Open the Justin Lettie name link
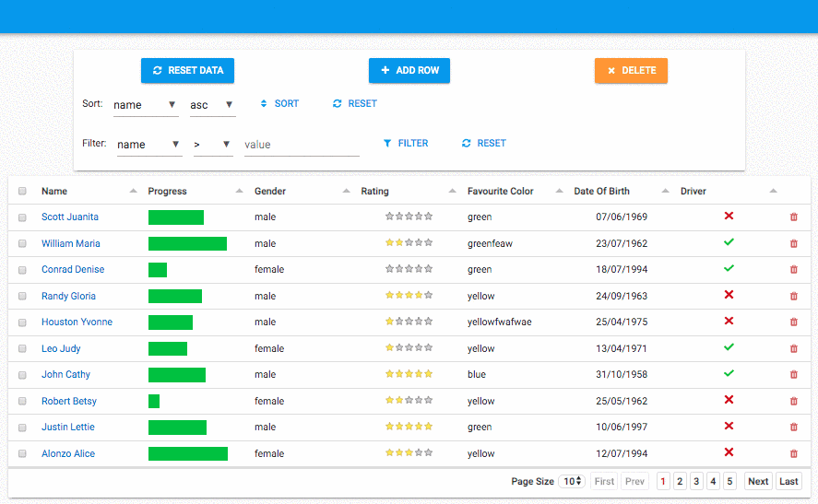This screenshot has width=818, height=504. (68, 427)
